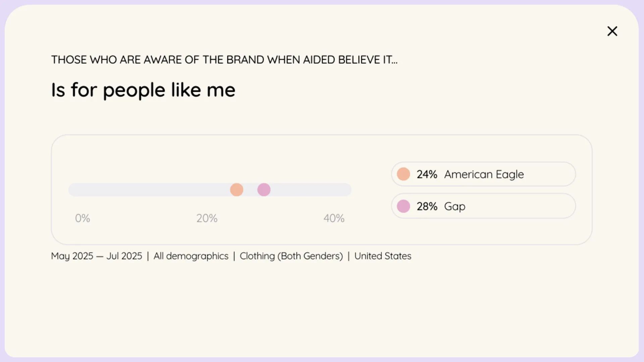This screenshot has width=644, height=362.
Task: Click the Clothing (Both Genders) category text
Action: pos(291,256)
